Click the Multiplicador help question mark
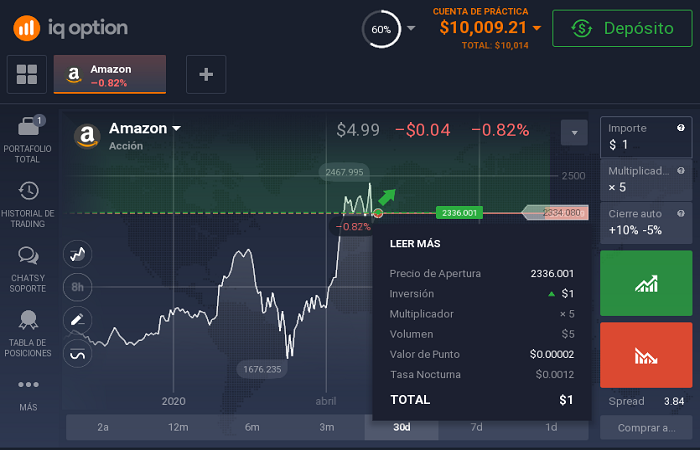This screenshot has width=700, height=450. click(x=681, y=171)
